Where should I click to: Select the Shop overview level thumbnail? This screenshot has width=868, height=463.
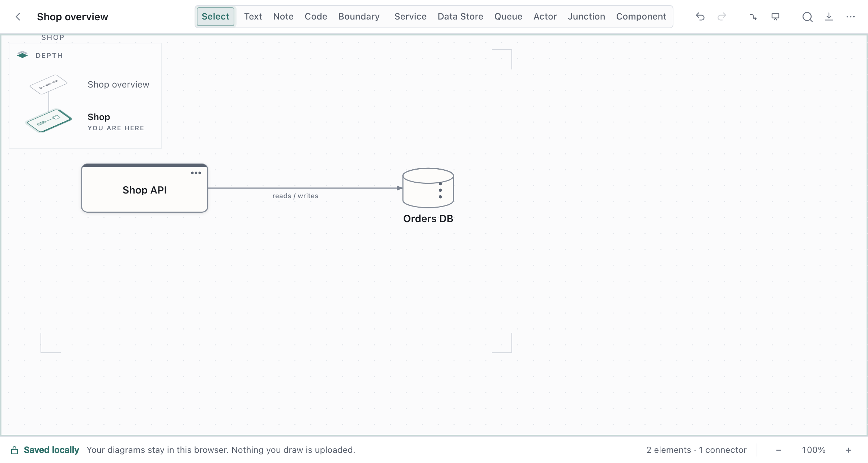[48, 84]
